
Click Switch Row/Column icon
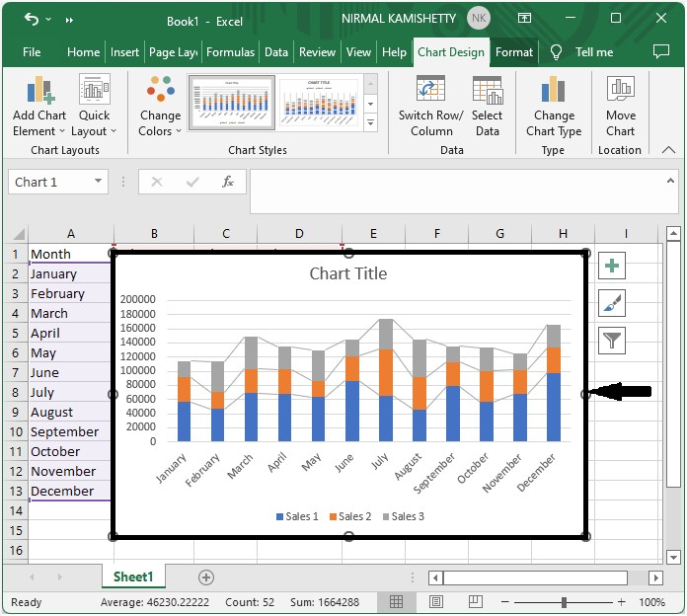[430, 89]
